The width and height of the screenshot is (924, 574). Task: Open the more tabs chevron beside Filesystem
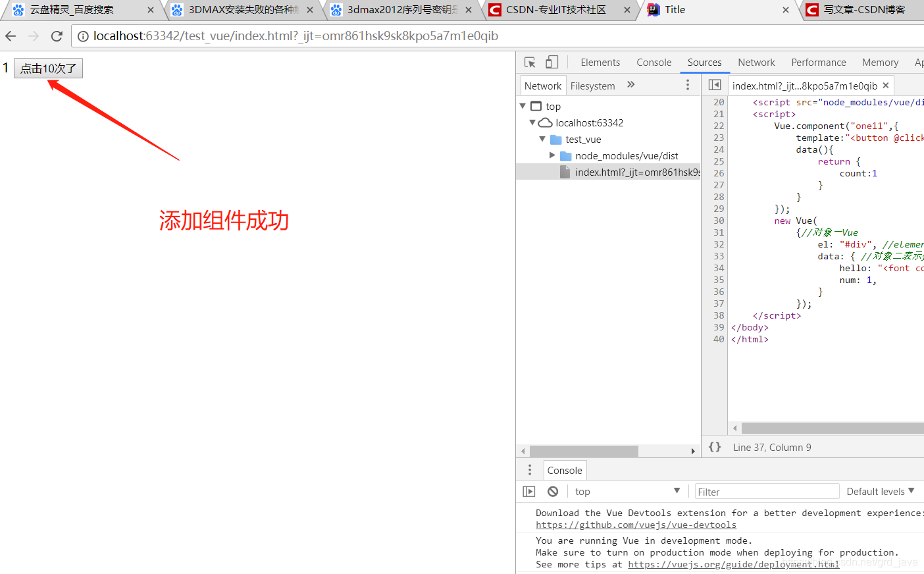[631, 85]
